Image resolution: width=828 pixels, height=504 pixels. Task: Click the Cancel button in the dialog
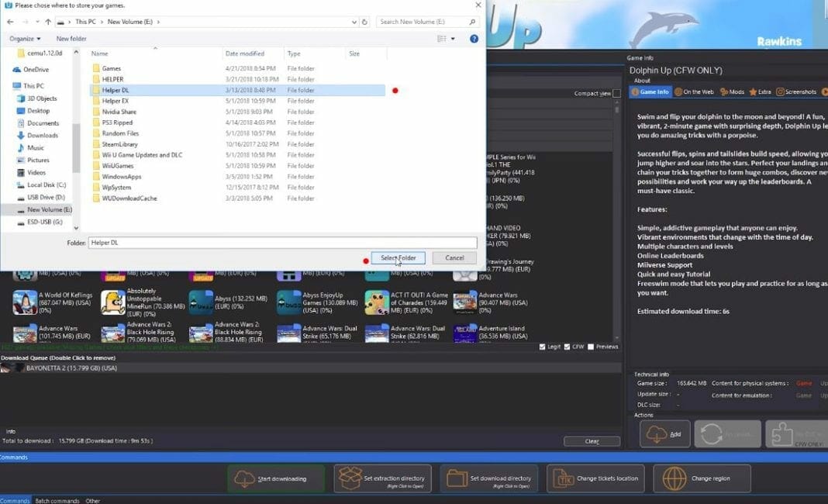pyautogui.click(x=454, y=257)
